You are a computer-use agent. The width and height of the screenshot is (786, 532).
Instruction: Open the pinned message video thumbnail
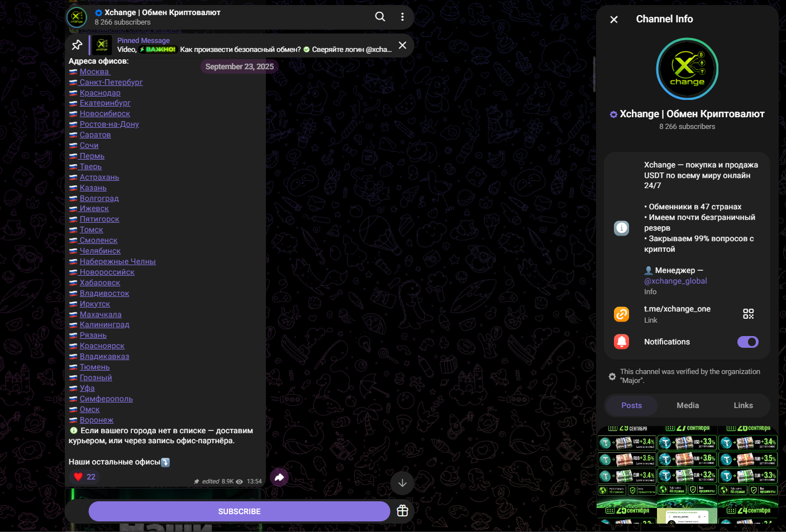click(102, 45)
